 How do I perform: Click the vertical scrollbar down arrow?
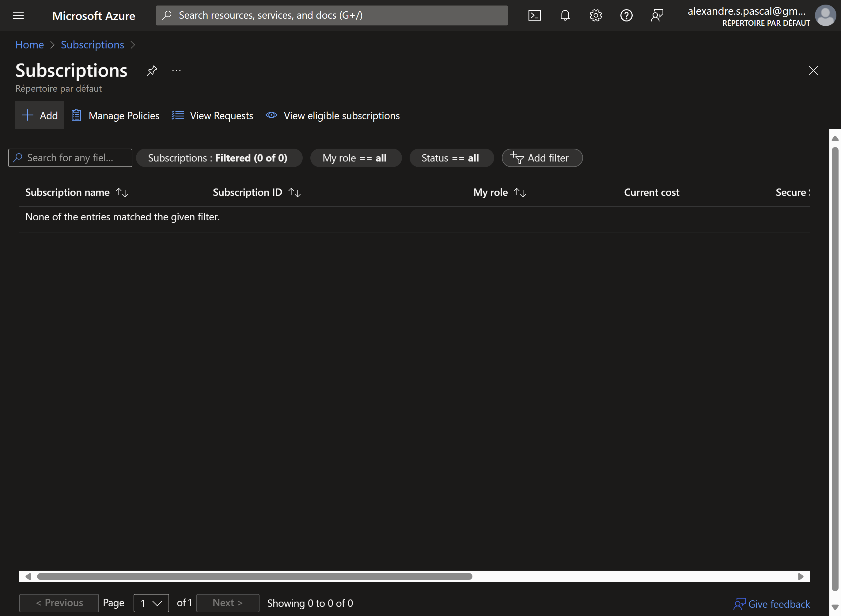click(835, 607)
